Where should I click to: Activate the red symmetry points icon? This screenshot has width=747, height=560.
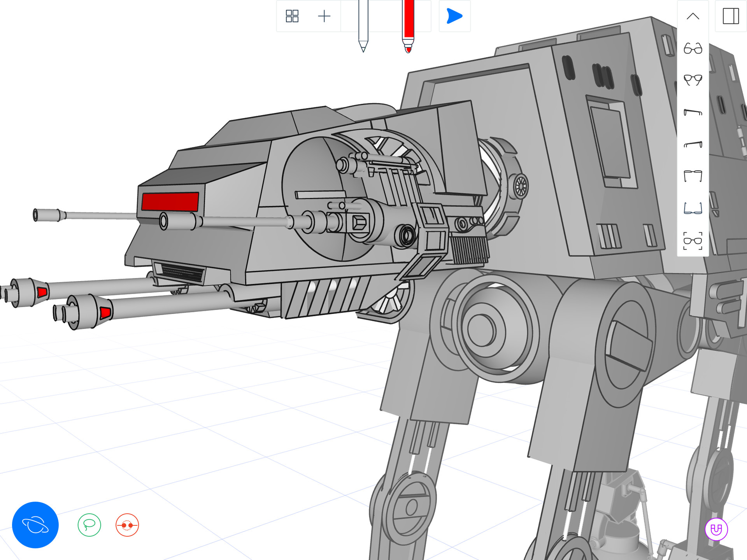point(127,525)
